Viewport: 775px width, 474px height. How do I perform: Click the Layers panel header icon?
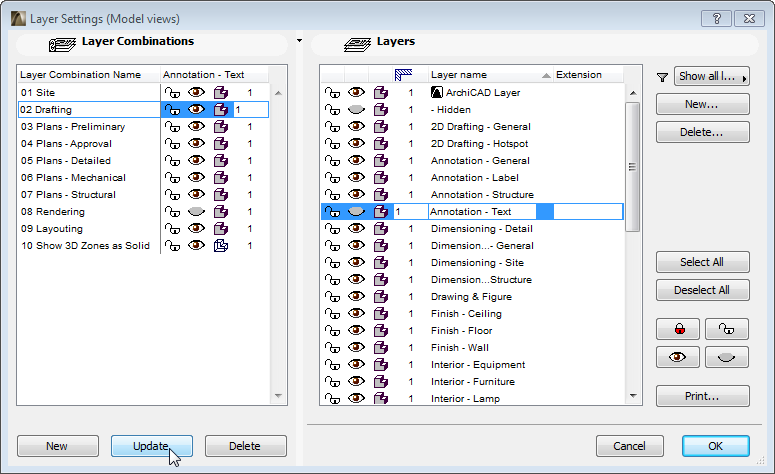(357, 44)
